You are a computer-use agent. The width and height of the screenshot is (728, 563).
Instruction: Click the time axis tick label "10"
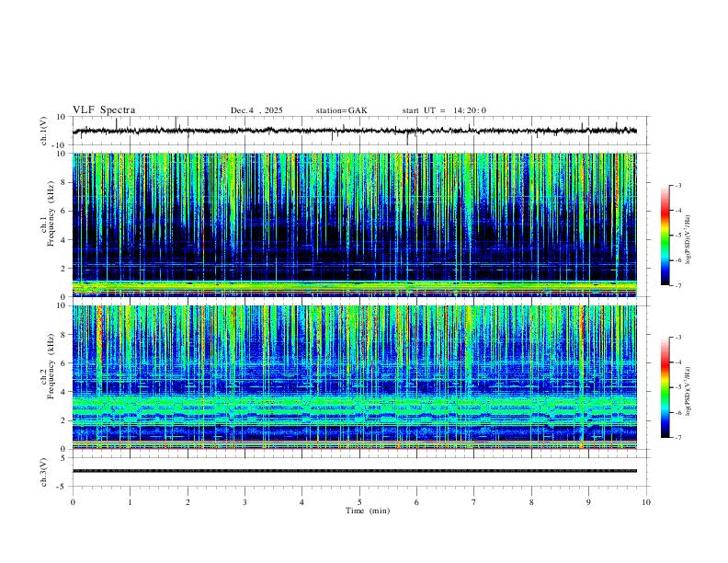pos(646,502)
